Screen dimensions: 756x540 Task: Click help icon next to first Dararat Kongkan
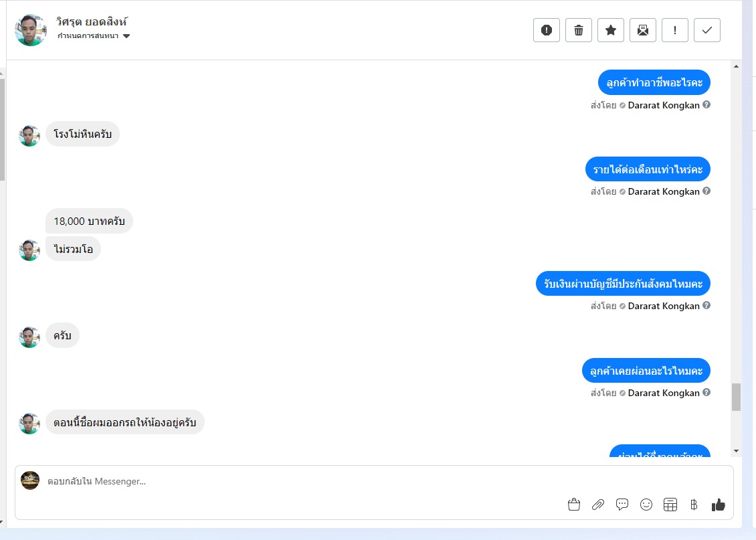[706, 104]
